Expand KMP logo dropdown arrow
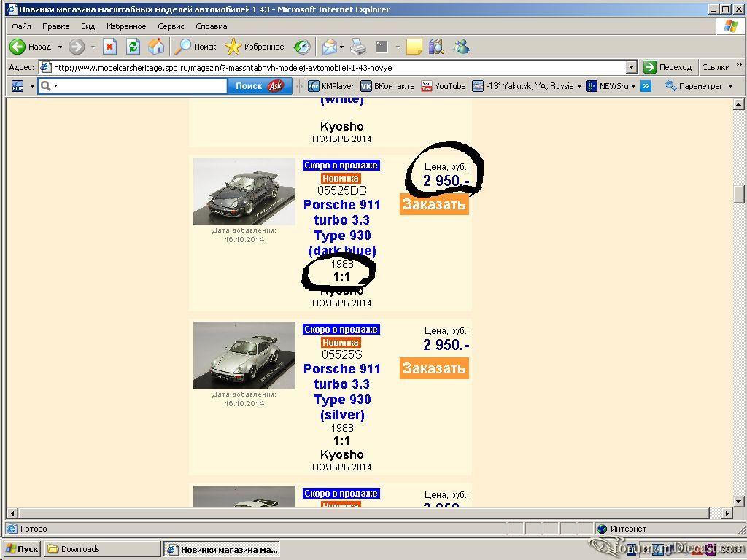747x560 pixels. (x=32, y=86)
